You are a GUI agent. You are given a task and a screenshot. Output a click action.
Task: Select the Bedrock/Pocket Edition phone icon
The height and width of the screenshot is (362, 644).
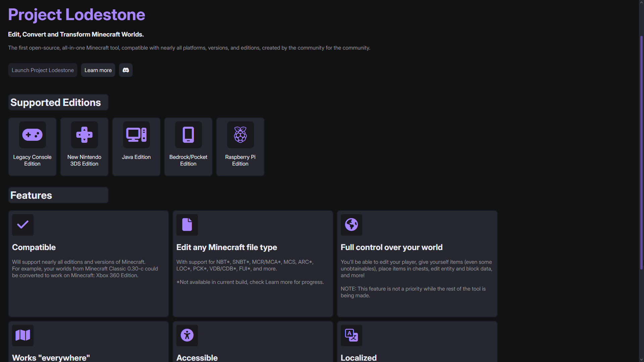(188, 135)
